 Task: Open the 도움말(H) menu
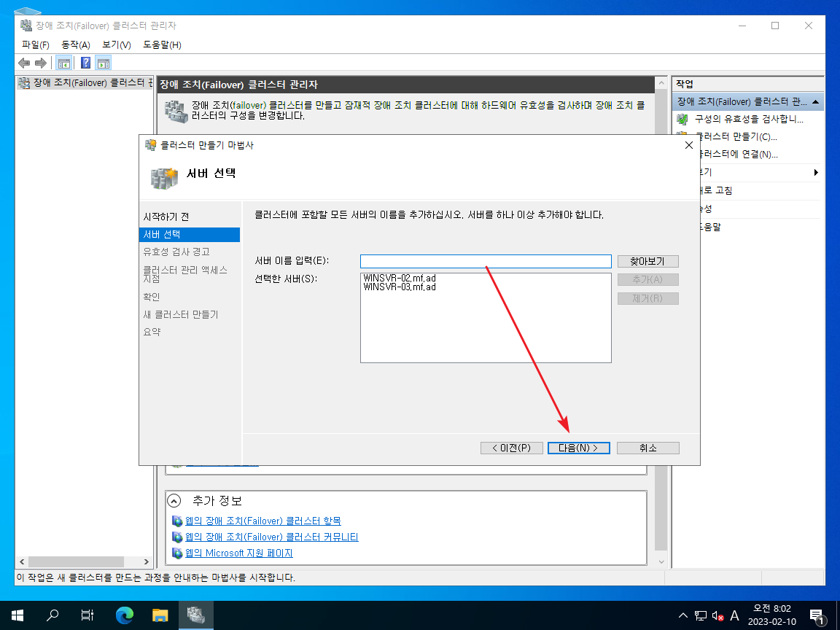click(x=162, y=44)
